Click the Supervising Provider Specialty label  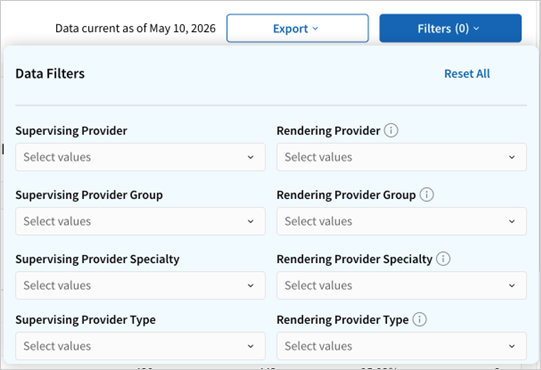coord(97,259)
